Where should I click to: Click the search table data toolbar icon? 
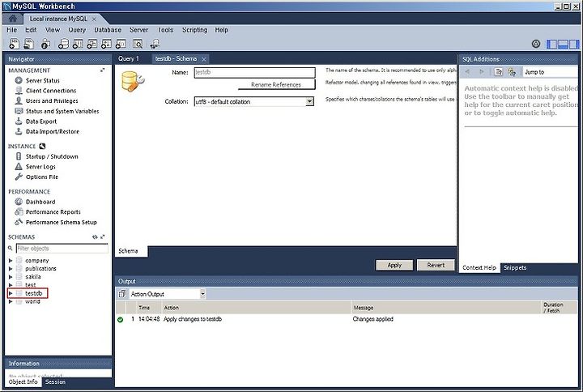pos(138,44)
